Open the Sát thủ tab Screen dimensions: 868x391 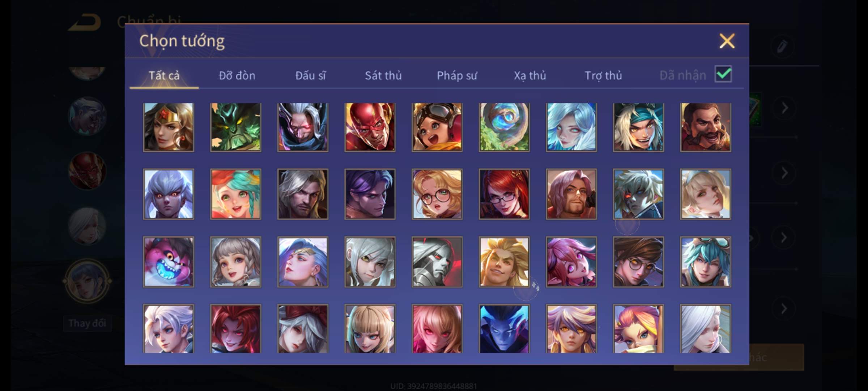(383, 75)
